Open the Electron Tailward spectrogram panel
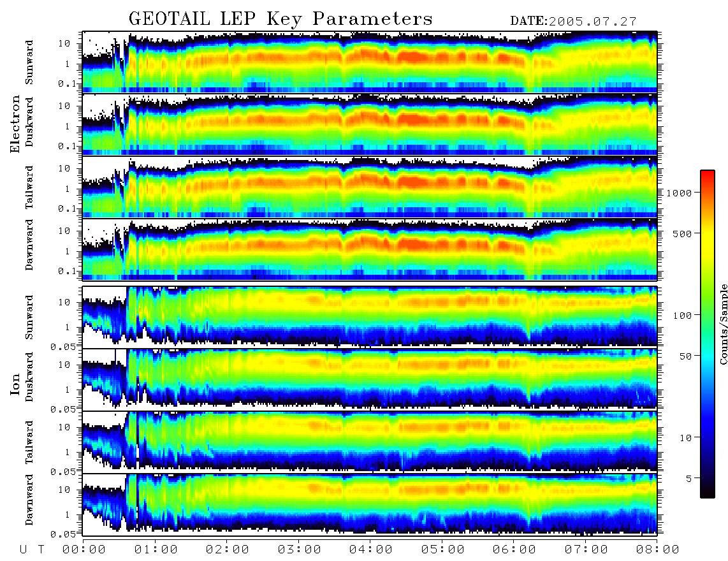The height and width of the screenshot is (561, 728). click(370, 187)
